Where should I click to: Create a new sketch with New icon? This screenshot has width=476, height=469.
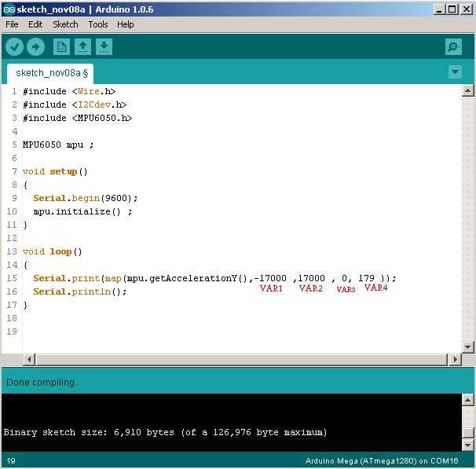tap(61, 47)
